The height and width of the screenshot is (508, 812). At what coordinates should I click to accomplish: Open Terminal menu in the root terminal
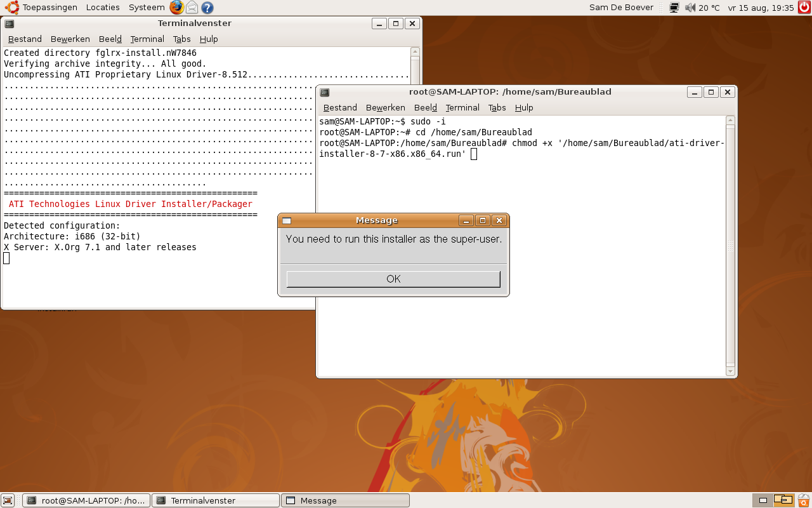pos(462,108)
